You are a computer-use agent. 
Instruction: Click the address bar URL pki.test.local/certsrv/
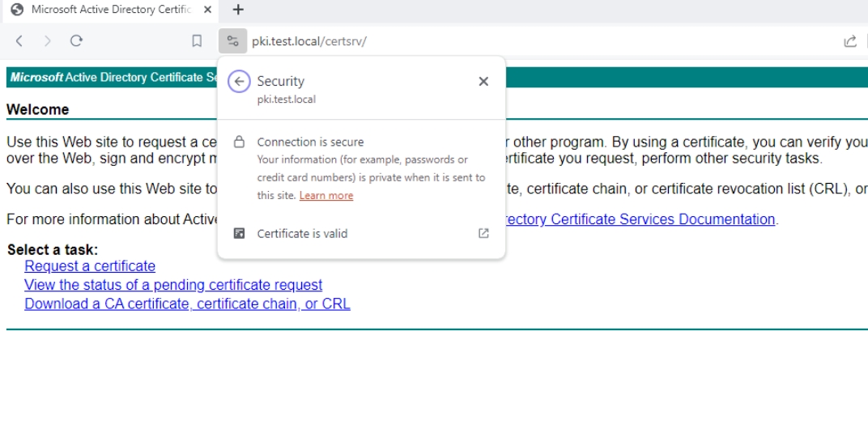pos(308,41)
